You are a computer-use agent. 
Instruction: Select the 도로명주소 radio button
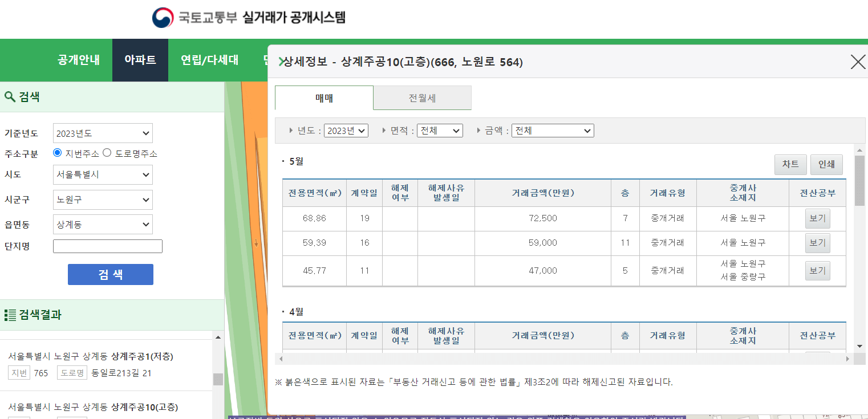point(107,152)
